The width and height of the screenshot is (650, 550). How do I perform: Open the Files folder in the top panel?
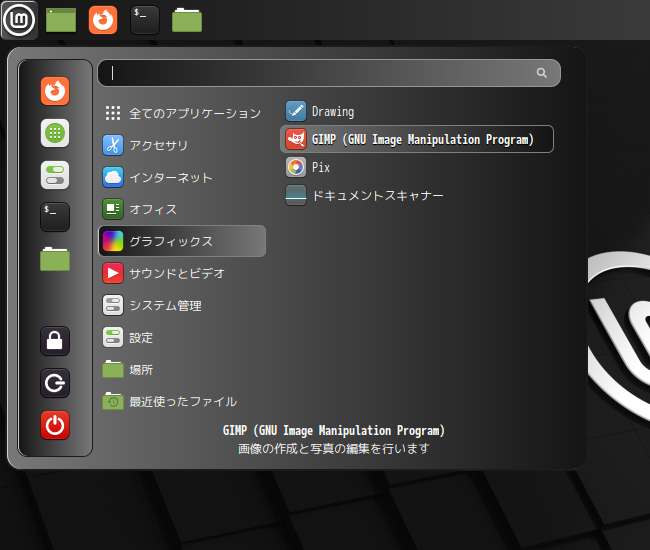187,20
